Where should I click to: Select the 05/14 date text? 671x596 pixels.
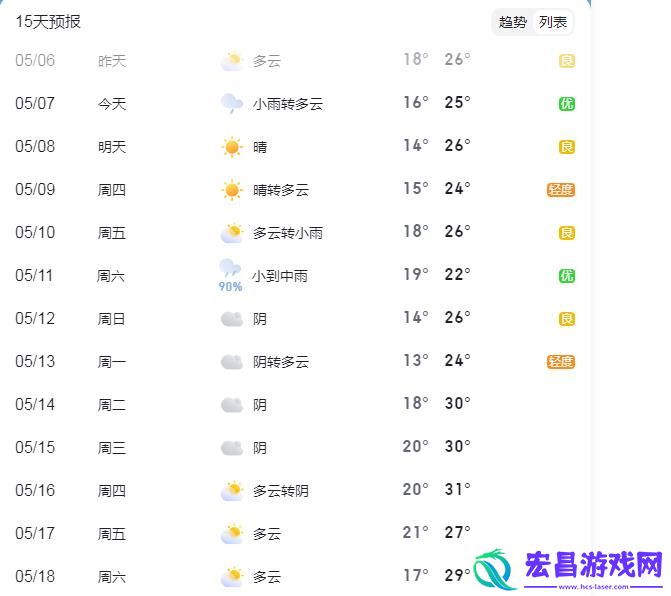click(35, 404)
